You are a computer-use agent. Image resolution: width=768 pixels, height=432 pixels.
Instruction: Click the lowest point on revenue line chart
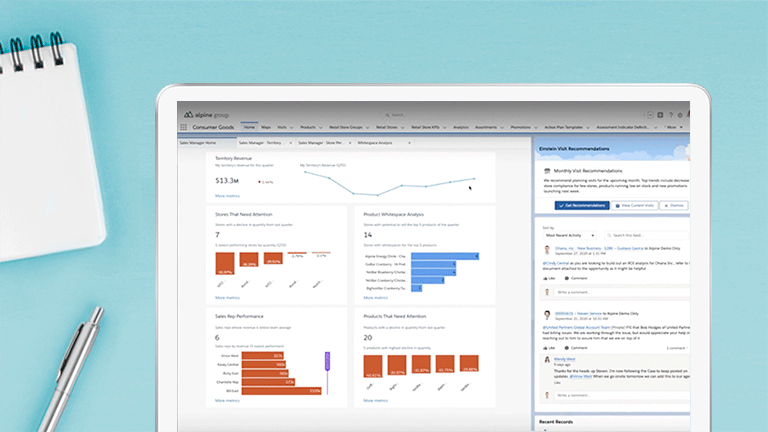pos(378,195)
